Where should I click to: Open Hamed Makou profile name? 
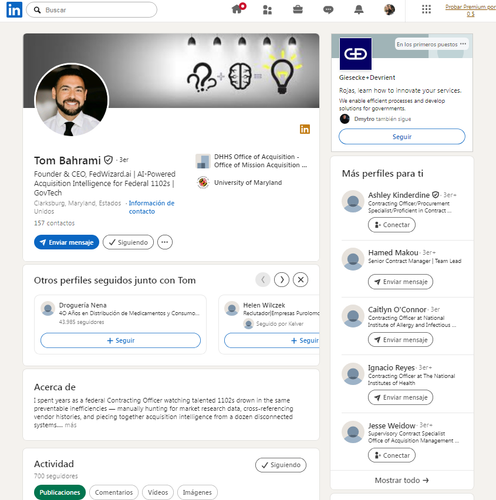(393, 252)
